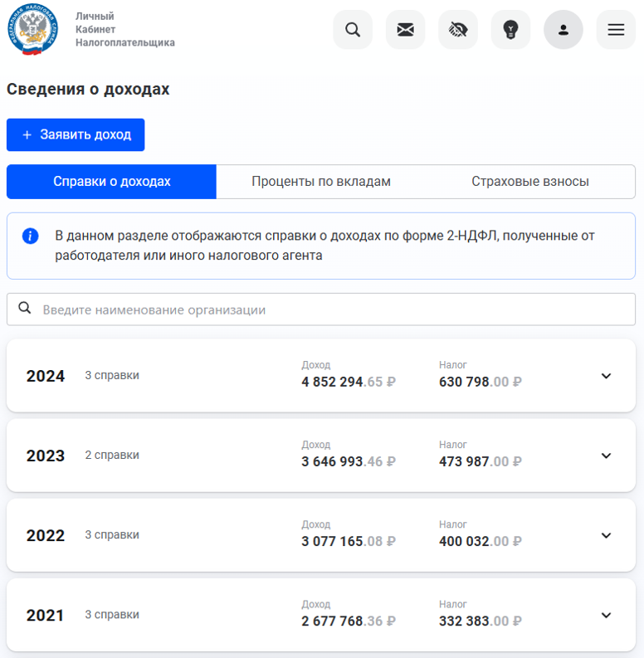Image resolution: width=644 pixels, height=658 pixels.
Task: Click income value '2 677 768.36 ₽'
Action: coord(349,621)
